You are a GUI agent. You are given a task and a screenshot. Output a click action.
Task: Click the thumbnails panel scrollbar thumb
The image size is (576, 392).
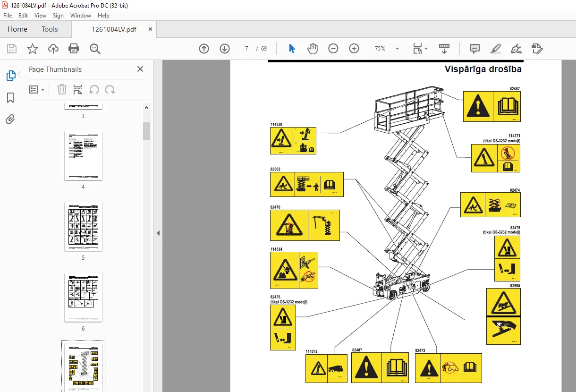(x=146, y=131)
